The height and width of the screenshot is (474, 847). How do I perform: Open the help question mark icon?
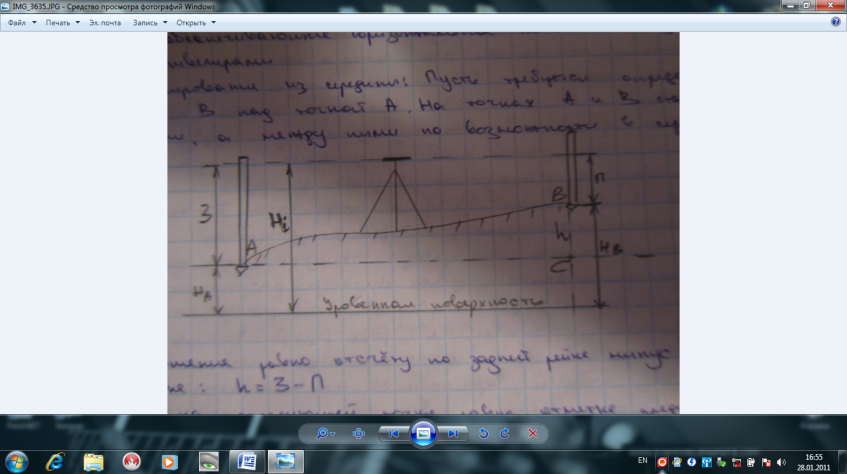(x=836, y=22)
